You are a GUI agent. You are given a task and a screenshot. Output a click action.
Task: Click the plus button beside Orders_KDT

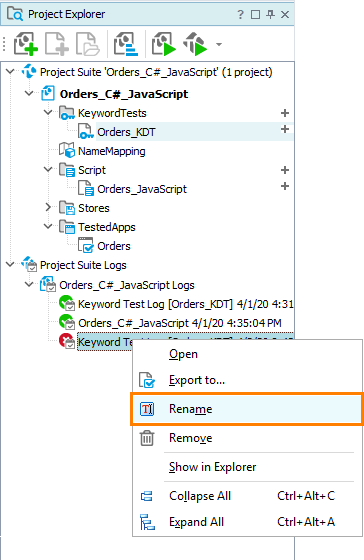click(x=285, y=129)
